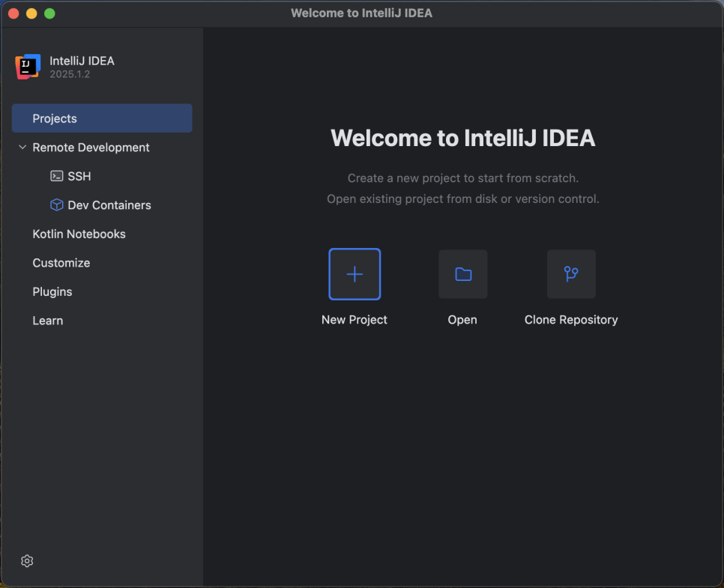Click the 2025.1.2 version text

[70, 74]
